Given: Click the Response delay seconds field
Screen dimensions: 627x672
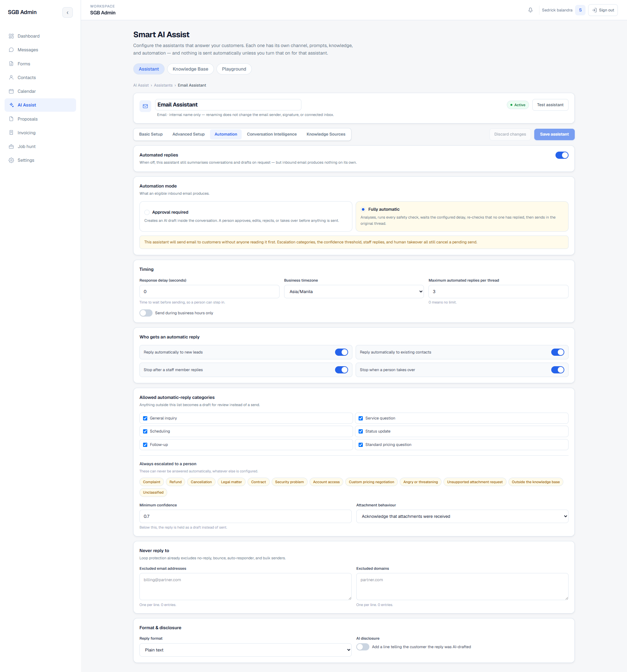Looking at the screenshot, I should [x=209, y=291].
